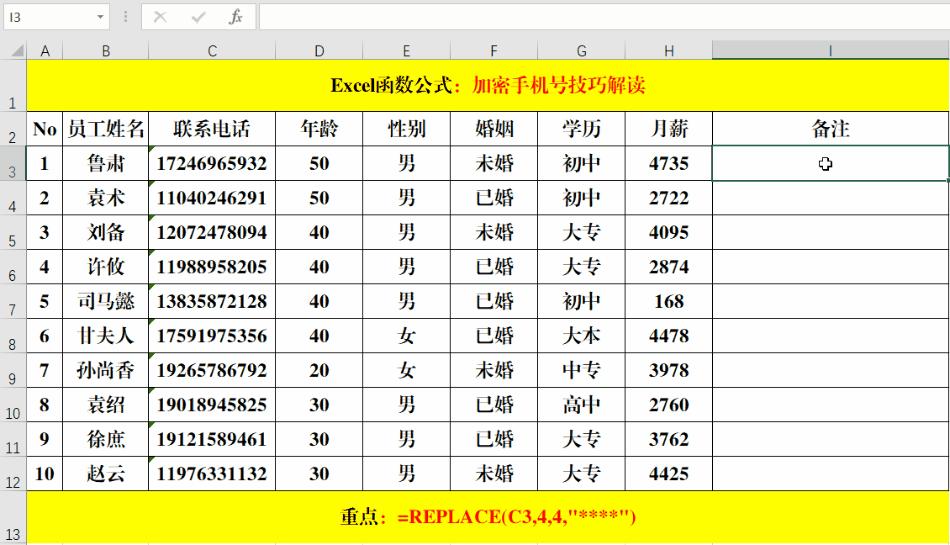
Task: Select column F header
Action: tap(494, 51)
